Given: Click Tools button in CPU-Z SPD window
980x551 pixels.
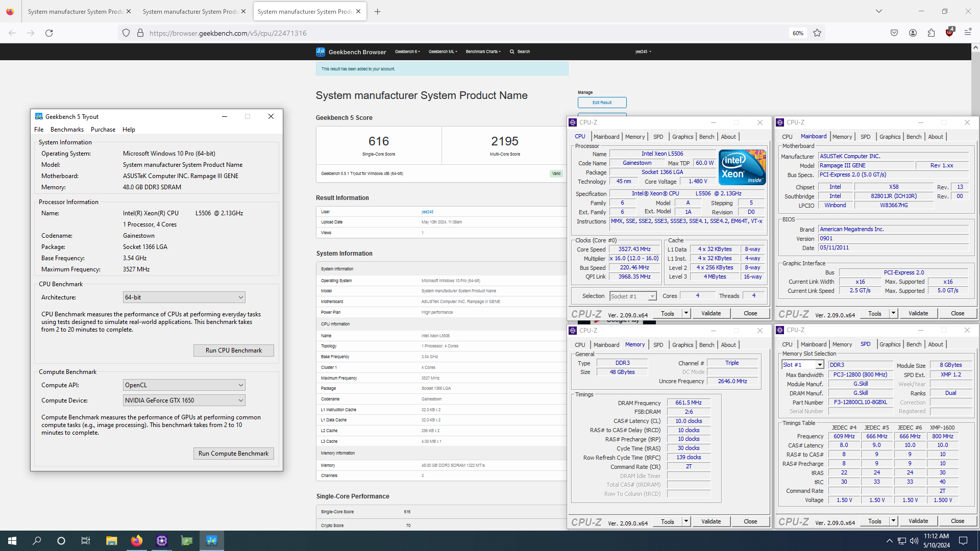Looking at the screenshot, I should 874,521.
